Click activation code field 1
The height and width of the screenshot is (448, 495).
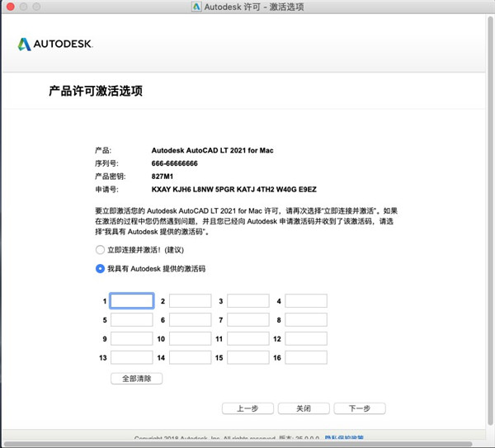pos(132,301)
